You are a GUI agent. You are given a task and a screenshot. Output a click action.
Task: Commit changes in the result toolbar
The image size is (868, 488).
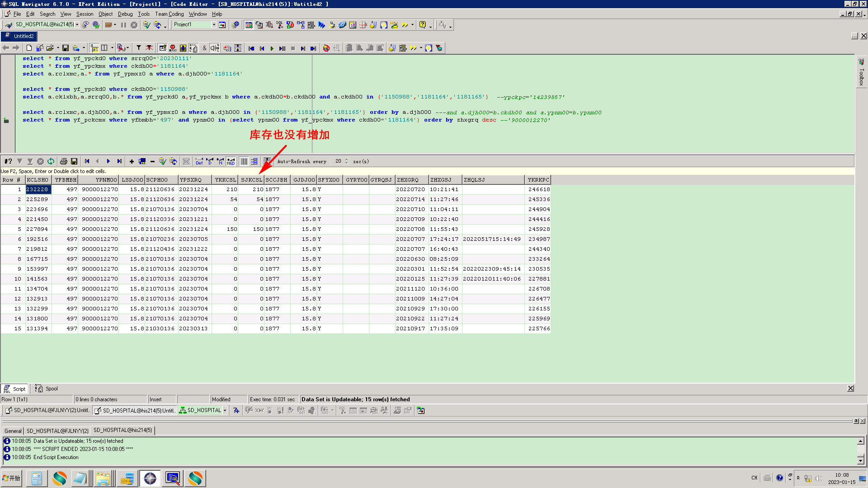click(x=162, y=161)
